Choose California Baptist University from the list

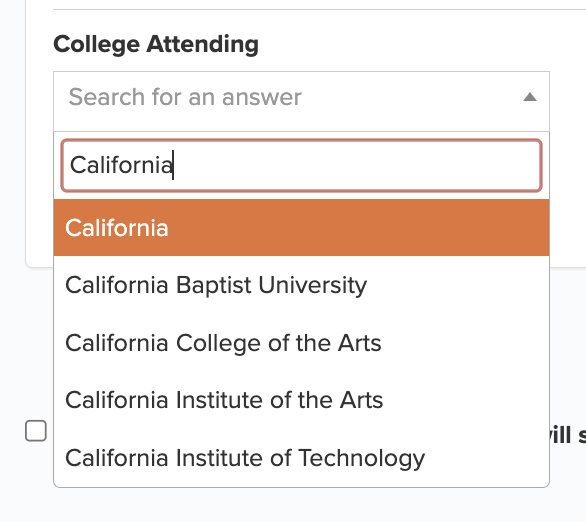(x=301, y=285)
